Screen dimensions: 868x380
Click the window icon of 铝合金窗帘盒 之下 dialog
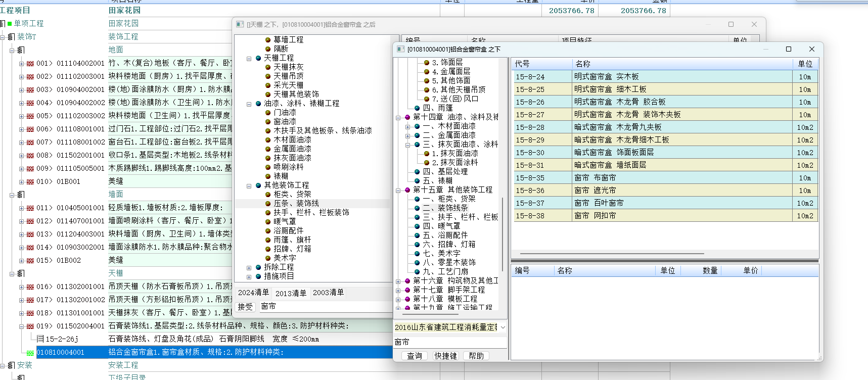[x=401, y=49]
